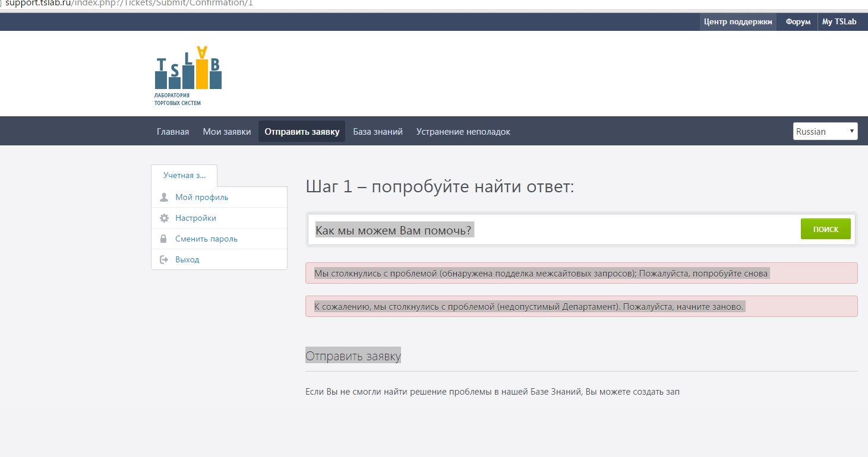
Task: Open the Форум link in top bar
Action: (x=798, y=22)
